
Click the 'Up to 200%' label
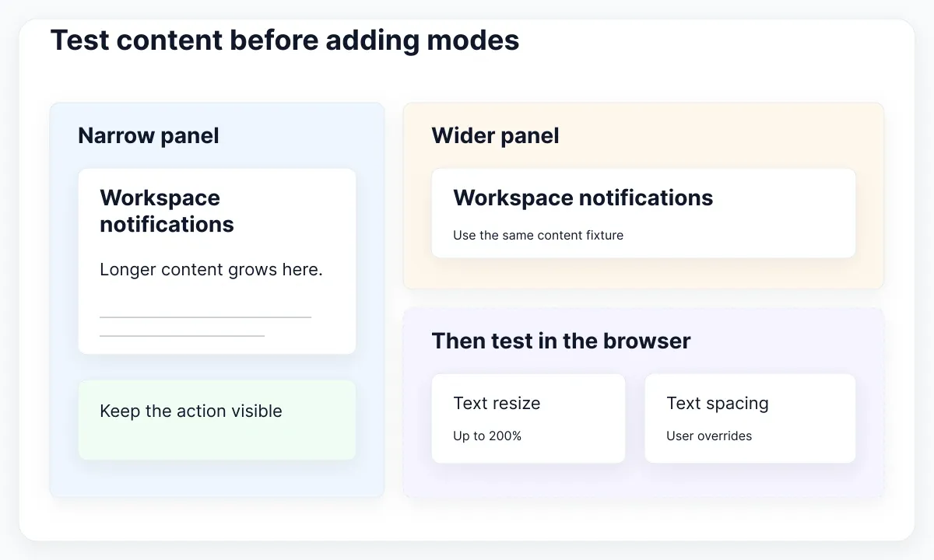click(487, 436)
